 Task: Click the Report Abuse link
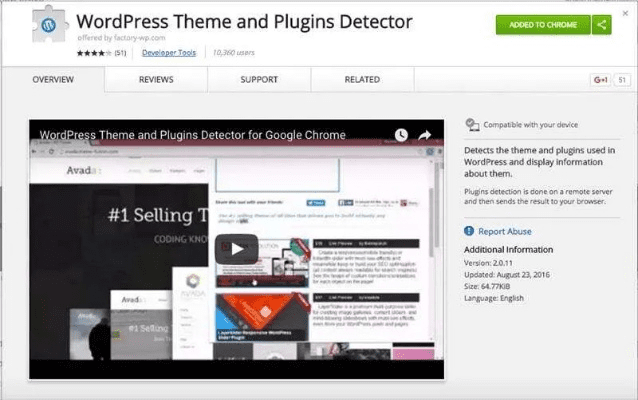click(x=505, y=231)
